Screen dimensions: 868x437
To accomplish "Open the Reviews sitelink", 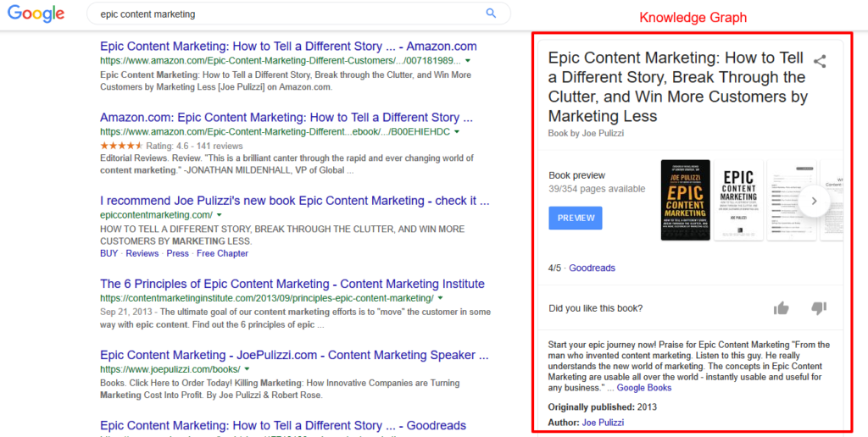I will point(142,253).
